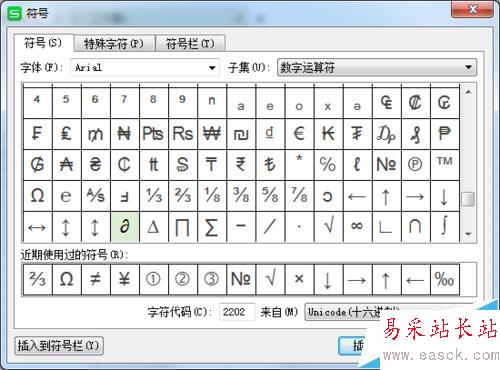
Task: Choose the peso ₱ currency symbol
Action: (x=445, y=134)
